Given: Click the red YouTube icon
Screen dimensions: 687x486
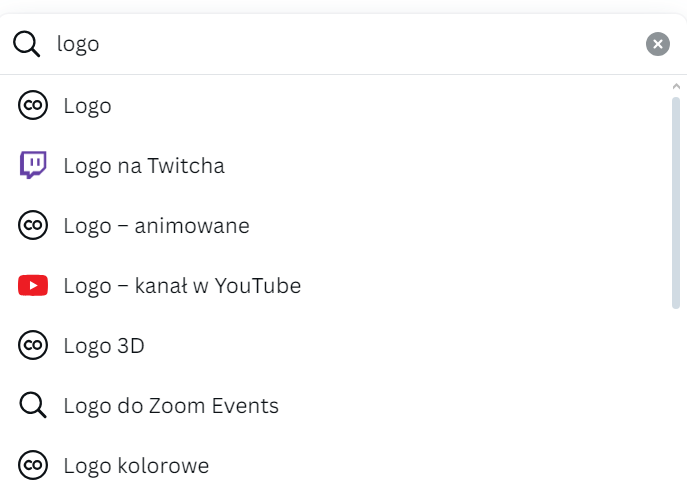Looking at the screenshot, I should (x=33, y=286).
